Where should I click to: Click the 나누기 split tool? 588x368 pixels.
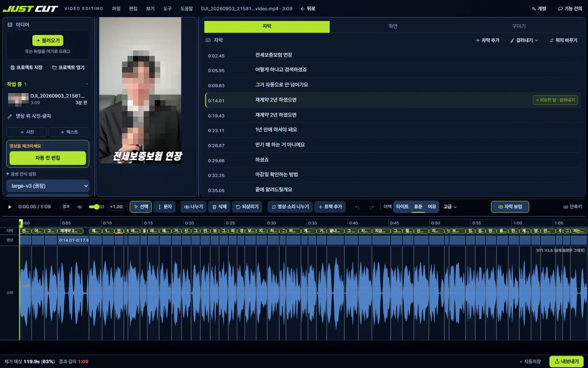pyautogui.click(x=193, y=207)
